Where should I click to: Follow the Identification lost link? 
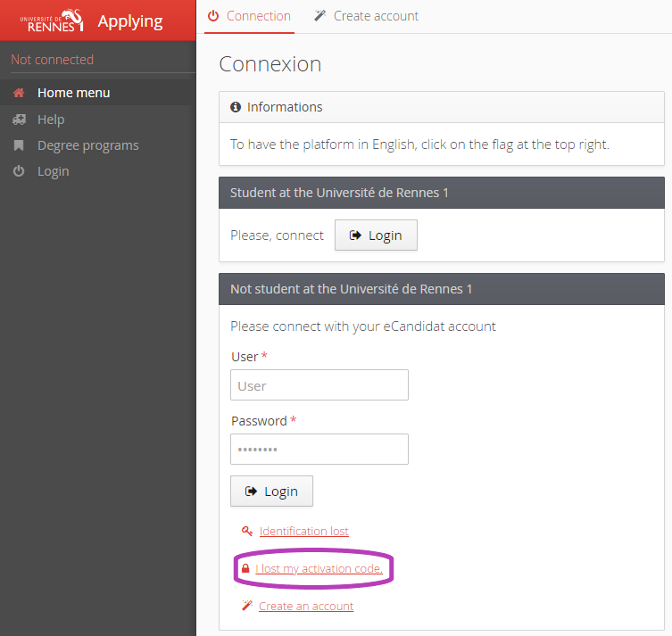tap(303, 532)
